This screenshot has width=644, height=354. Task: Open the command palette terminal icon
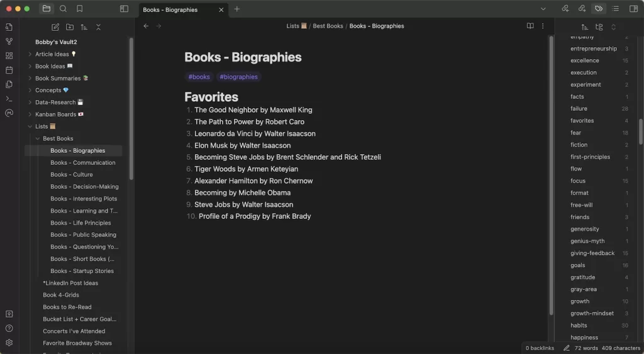click(x=9, y=99)
